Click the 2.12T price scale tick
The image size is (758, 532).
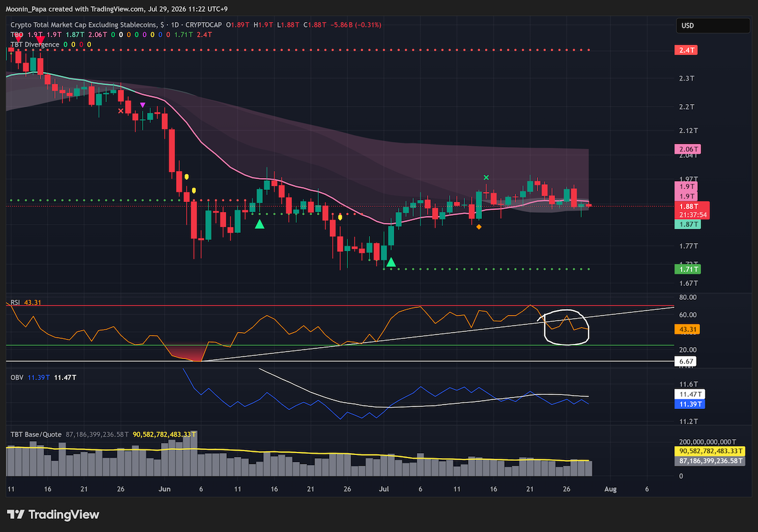click(x=689, y=131)
